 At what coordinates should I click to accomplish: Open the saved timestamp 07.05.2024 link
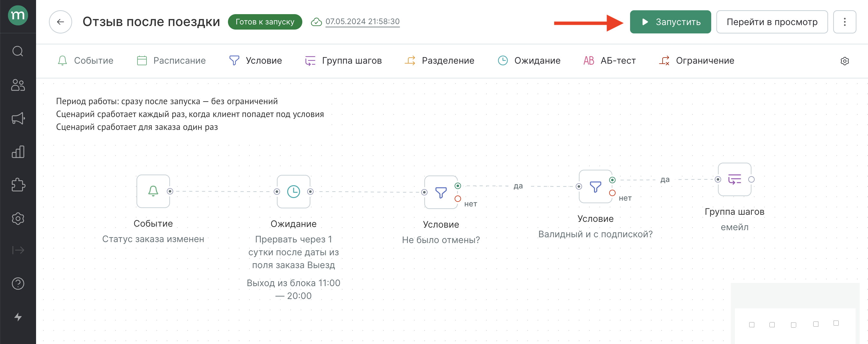(362, 22)
